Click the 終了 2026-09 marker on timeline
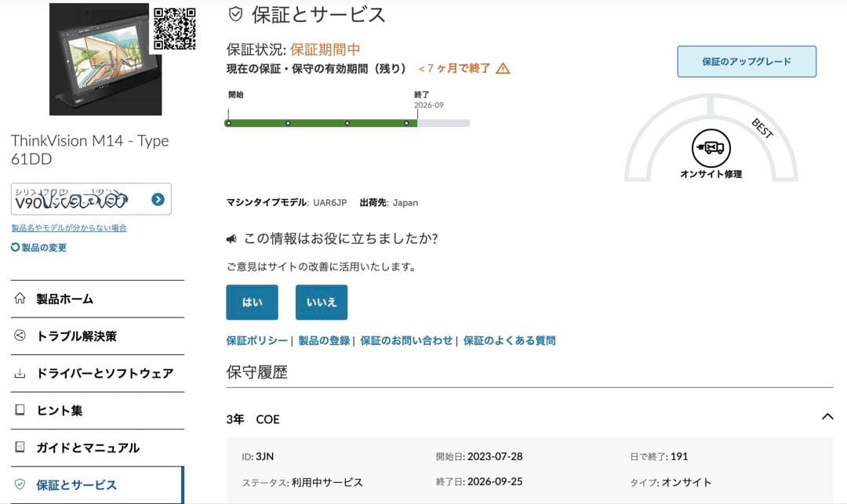847x504 pixels. (428, 100)
